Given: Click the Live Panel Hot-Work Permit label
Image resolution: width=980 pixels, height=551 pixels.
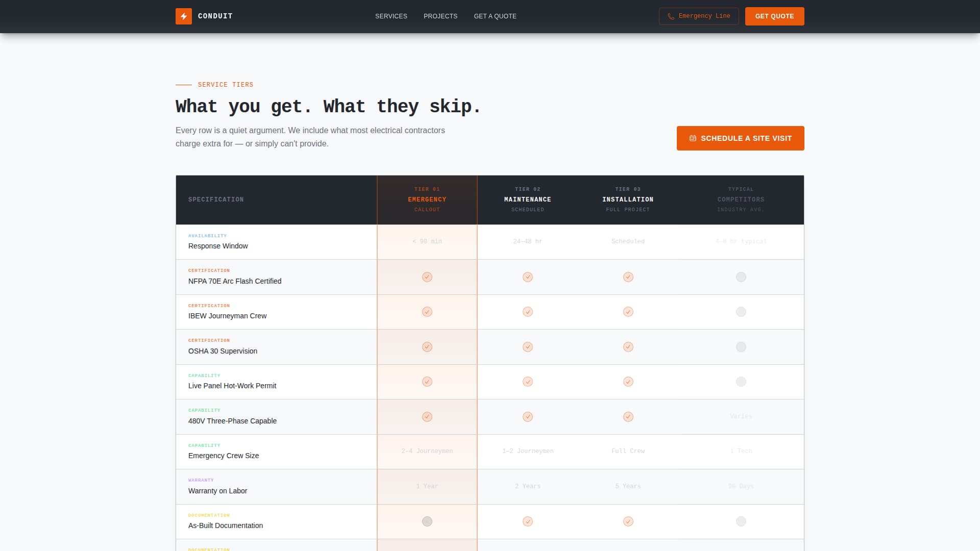Looking at the screenshot, I should (232, 386).
